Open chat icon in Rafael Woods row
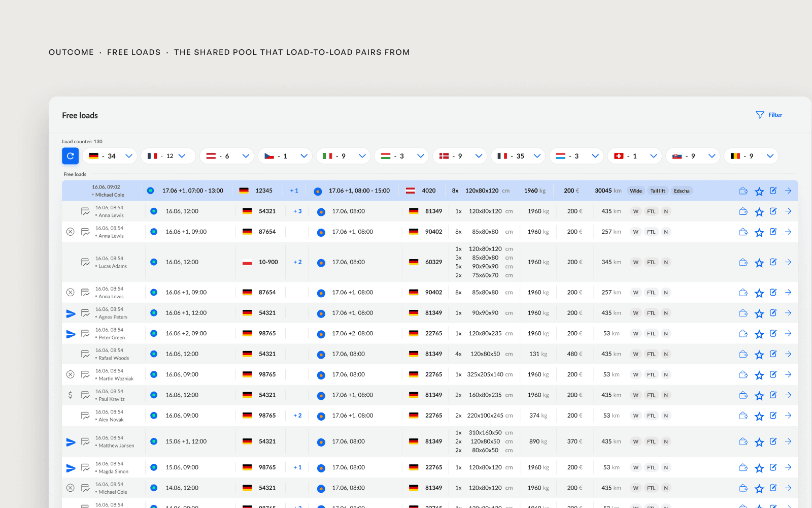 85,354
